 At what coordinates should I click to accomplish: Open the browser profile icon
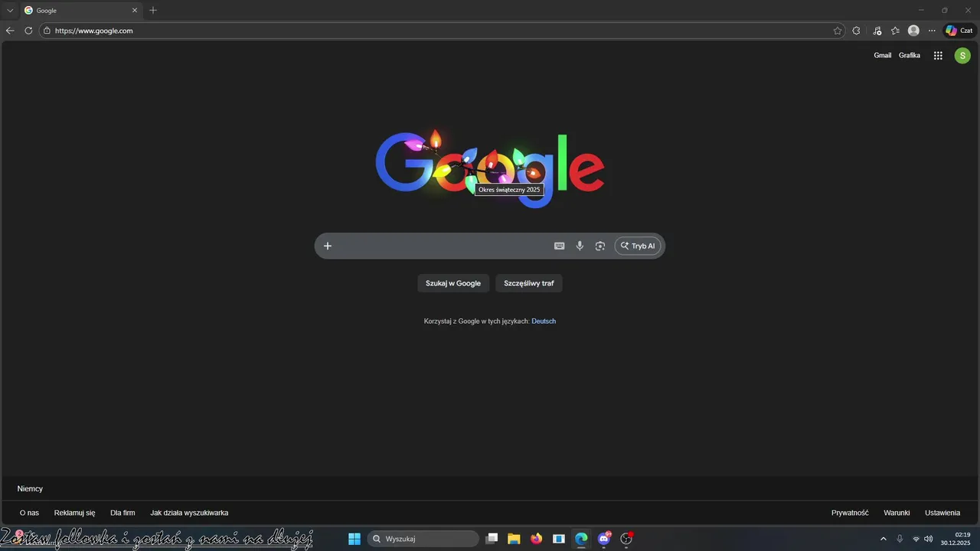pyautogui.click(x=913, y=31)
